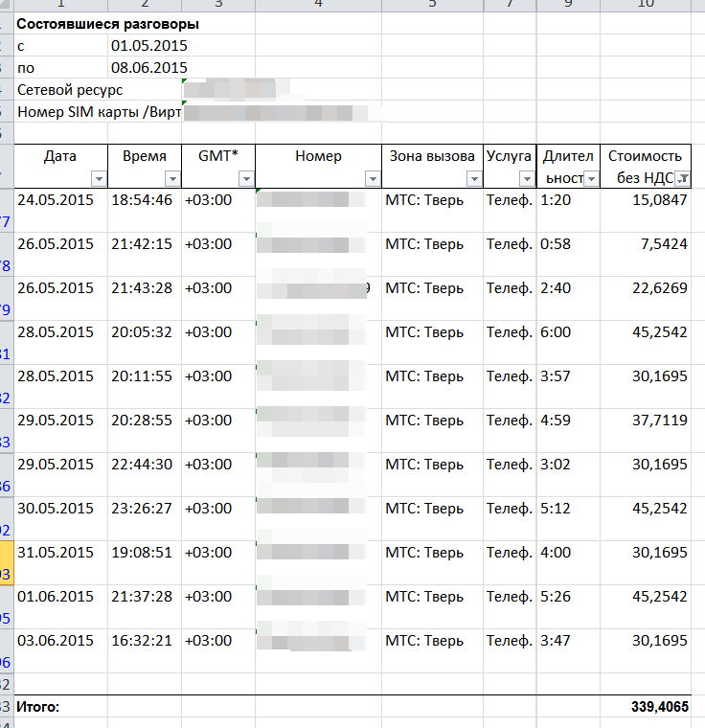
Task: Select the duration cell 5:12
Action: point(568,519)
